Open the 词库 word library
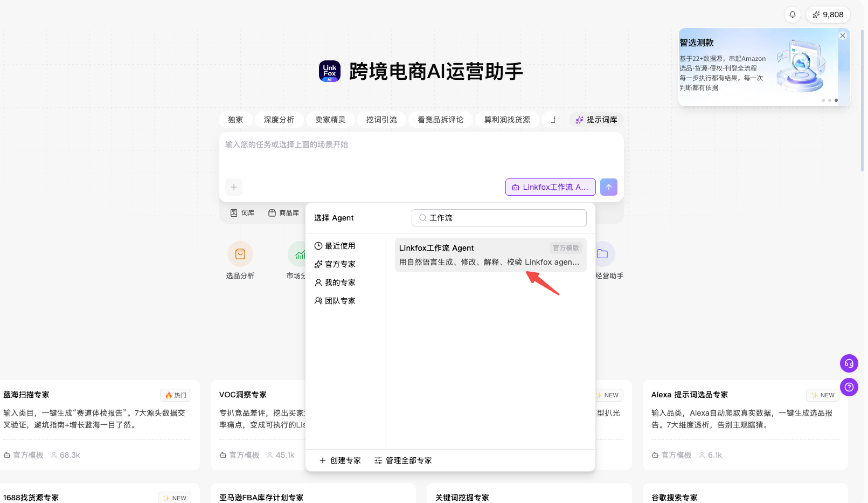The height and width of the screenshot is (503, 868). point(242,213)
